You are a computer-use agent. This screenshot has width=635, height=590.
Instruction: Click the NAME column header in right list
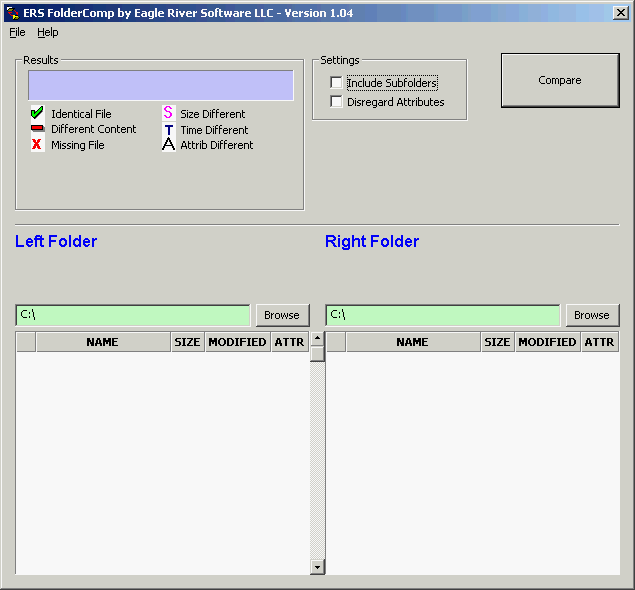pyautogui.click(x=413, y=342)
